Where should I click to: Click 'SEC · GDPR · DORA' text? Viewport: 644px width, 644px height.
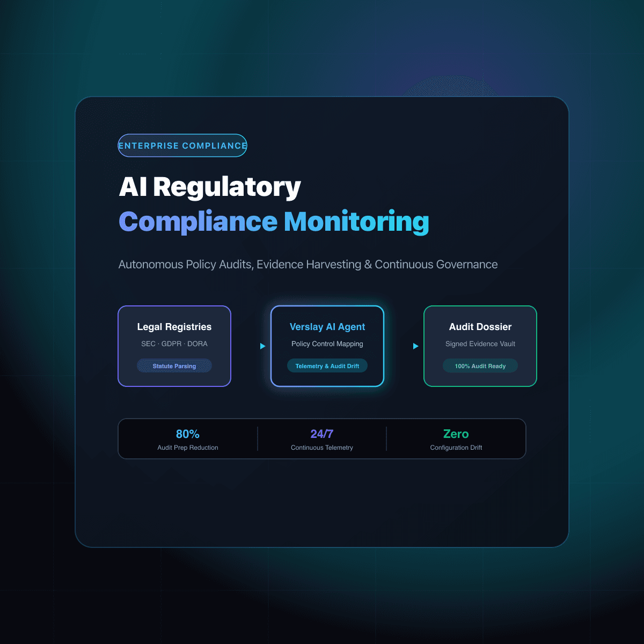coord(174,344)
